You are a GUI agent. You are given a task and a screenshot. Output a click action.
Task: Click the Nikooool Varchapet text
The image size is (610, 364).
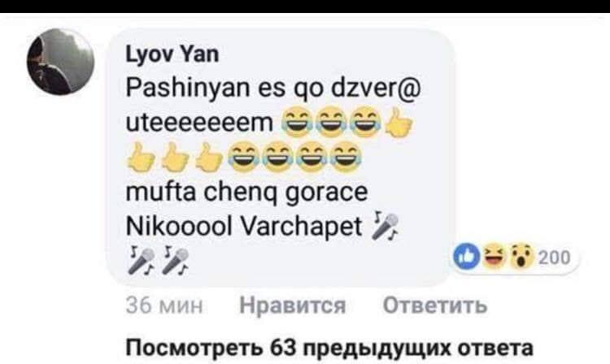(244, 225)
